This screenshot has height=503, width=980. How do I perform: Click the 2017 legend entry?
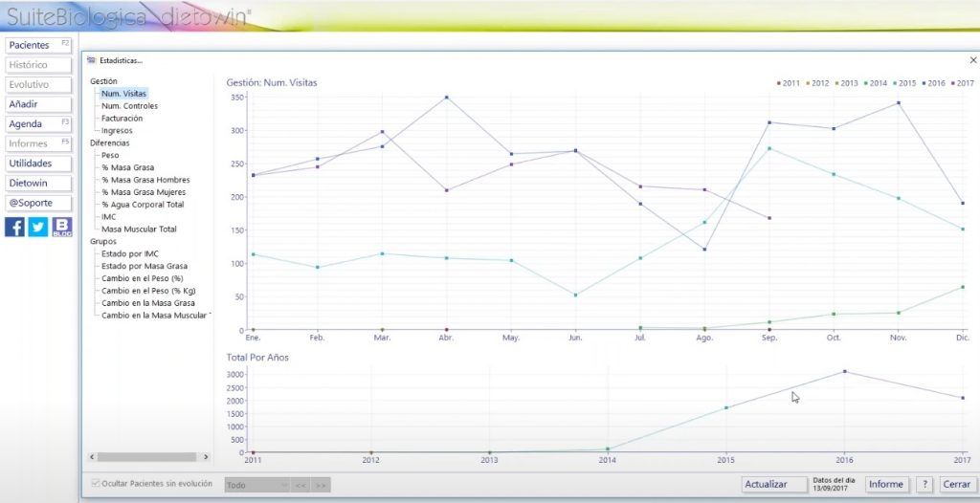[963, 83]
